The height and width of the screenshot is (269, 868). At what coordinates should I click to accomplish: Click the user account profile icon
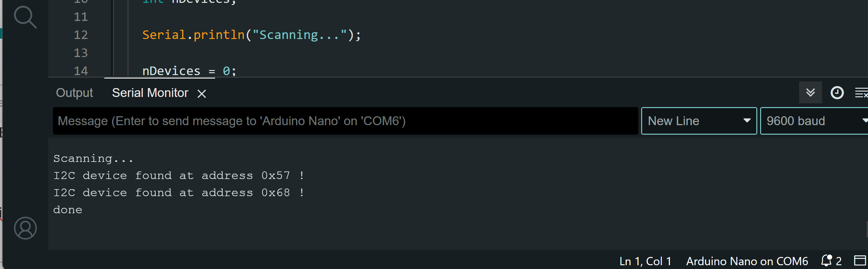click(25, 228)
